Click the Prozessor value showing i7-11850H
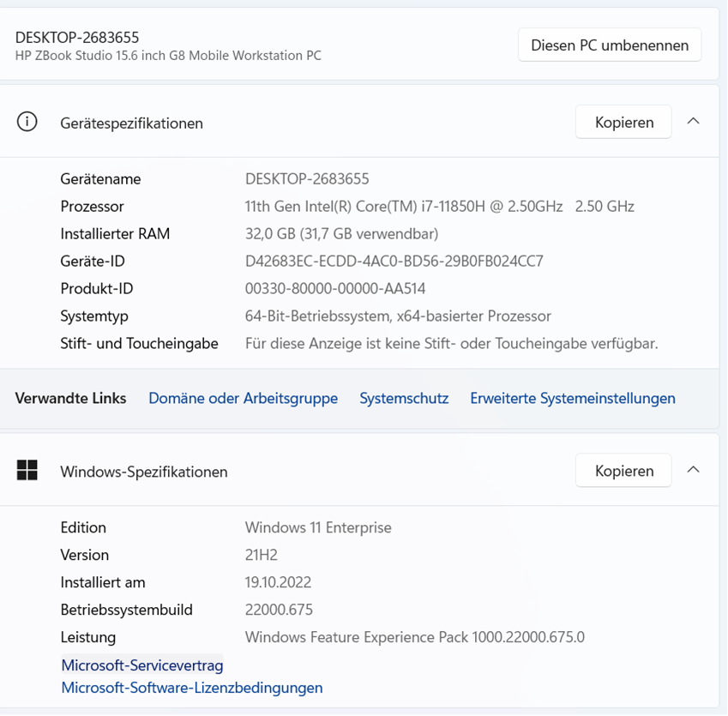This screenshot has height=716, width=728. (x=439, y=207)
